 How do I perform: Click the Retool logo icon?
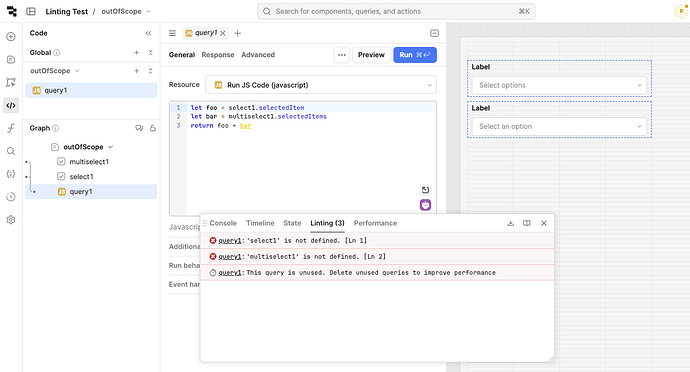point(12,11)
